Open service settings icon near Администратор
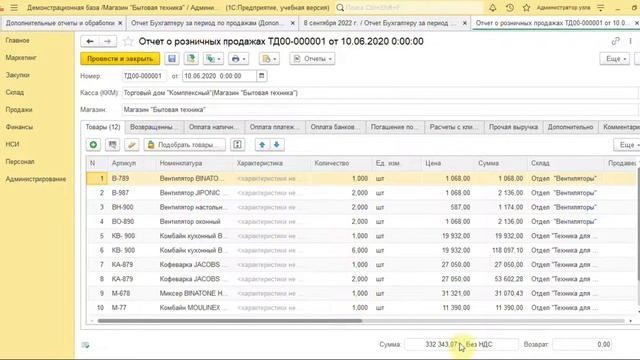 pos(600,8)
